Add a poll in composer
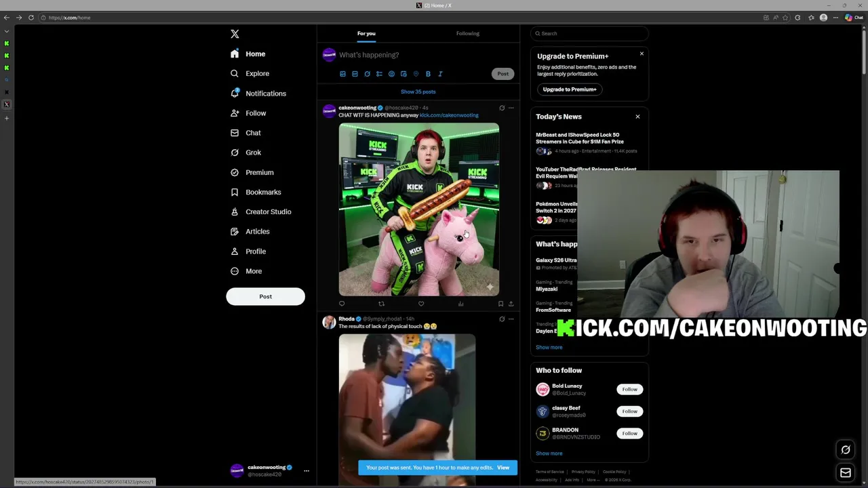The image size is (868, 488). click(x=379, y=74)
